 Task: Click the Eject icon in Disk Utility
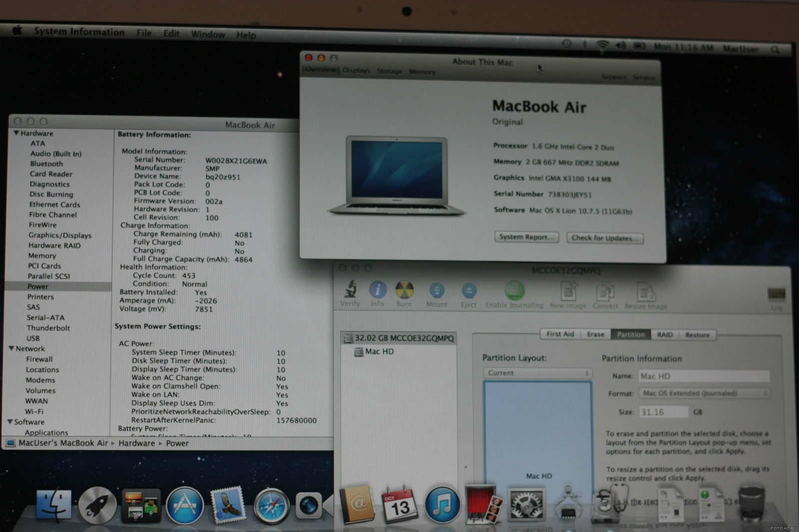click(469, 290)
